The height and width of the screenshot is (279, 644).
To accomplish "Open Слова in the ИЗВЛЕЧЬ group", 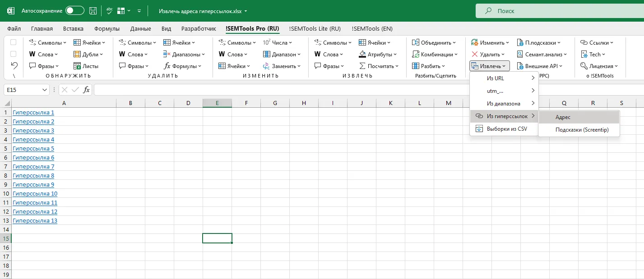I will point(329,54).
